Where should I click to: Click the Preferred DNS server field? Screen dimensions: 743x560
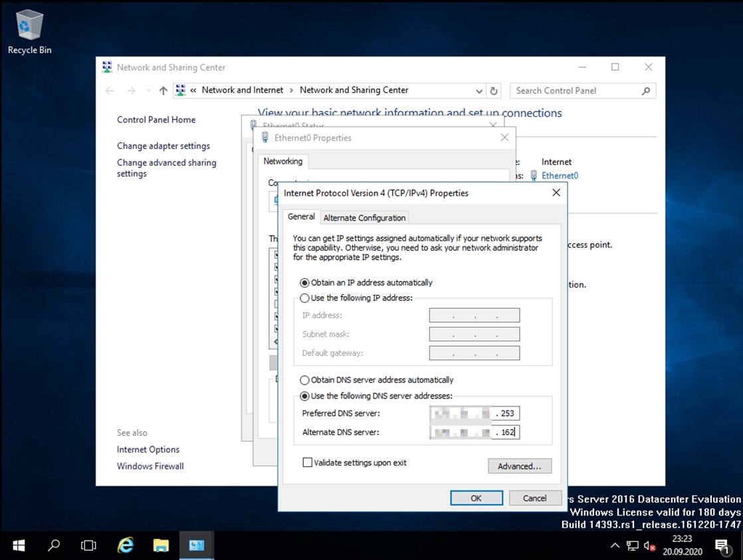[475, 414]
